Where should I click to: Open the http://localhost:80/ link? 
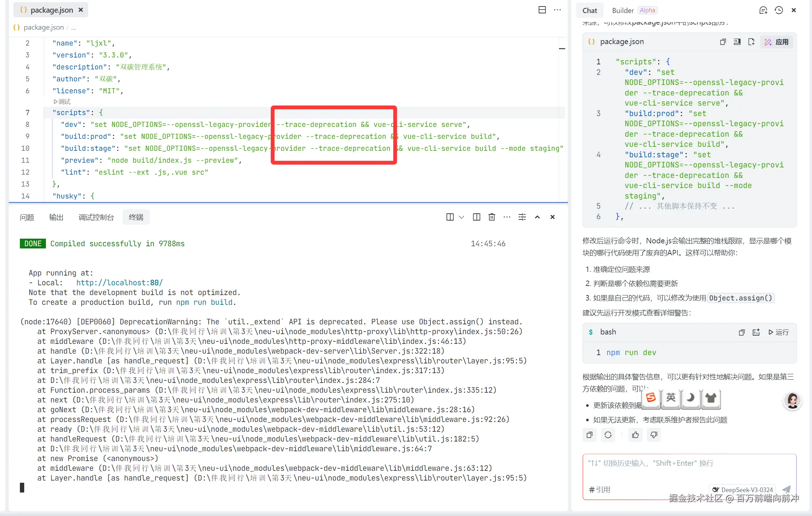(119, 283)
